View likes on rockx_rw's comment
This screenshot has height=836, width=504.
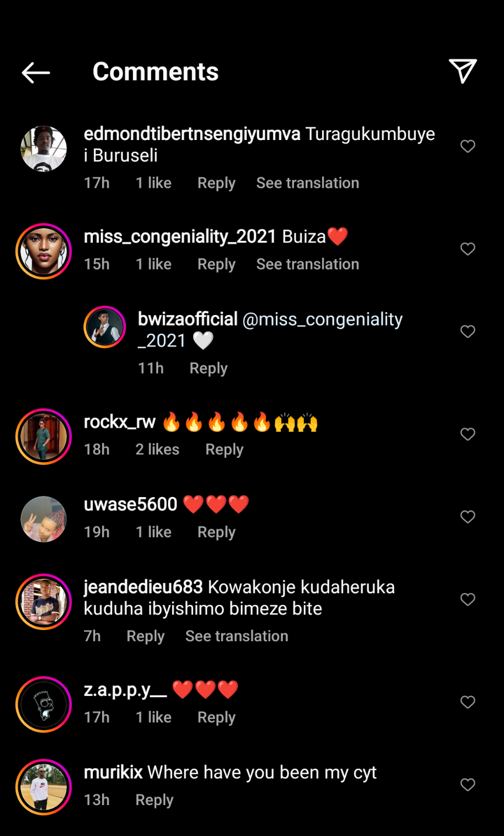click(x=157, y=450)
